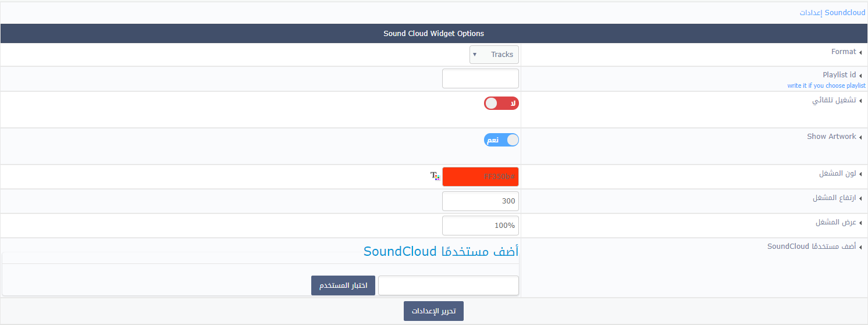Screen dimensions: 868x325
Task: Click the عرض المشغل width field showing 100%
Action: (x=481, y=226)
